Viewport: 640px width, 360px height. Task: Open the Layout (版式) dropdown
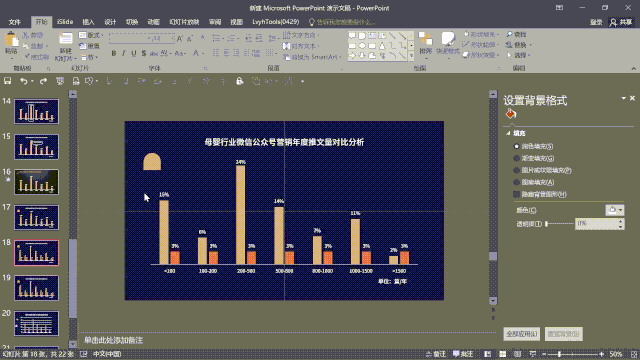(91, 35)
